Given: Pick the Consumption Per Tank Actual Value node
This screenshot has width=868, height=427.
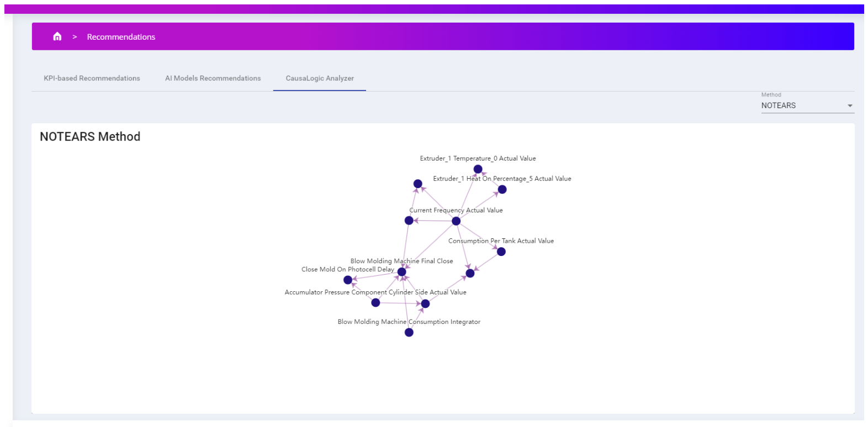Looking at the screenshot, I should click(501, 252).
